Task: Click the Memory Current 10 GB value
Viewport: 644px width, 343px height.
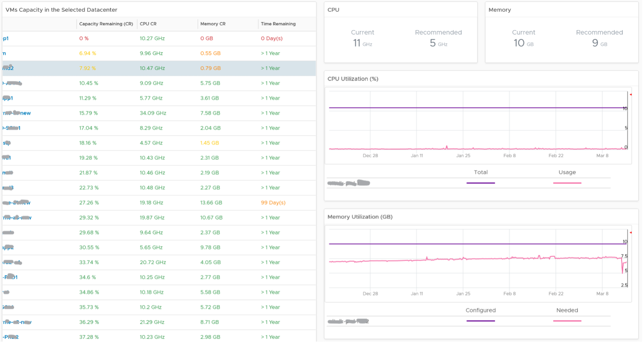Action: pyautogui.click(x=524, y=43)
